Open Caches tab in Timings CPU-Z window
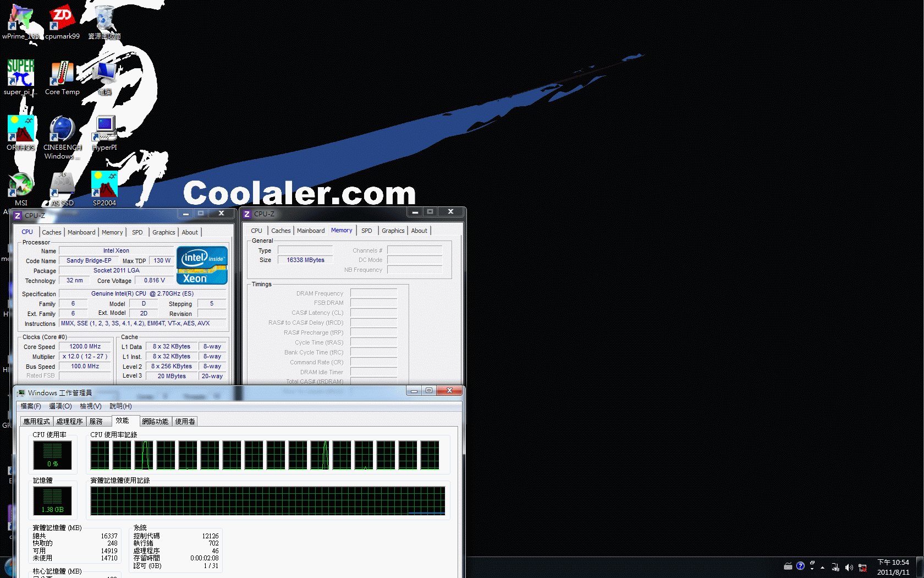This screenshot has height=578, width=924. point(281,231)
